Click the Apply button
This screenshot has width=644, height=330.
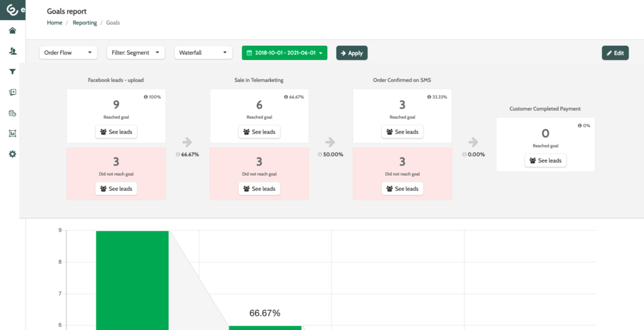click(x=352, y=53)
